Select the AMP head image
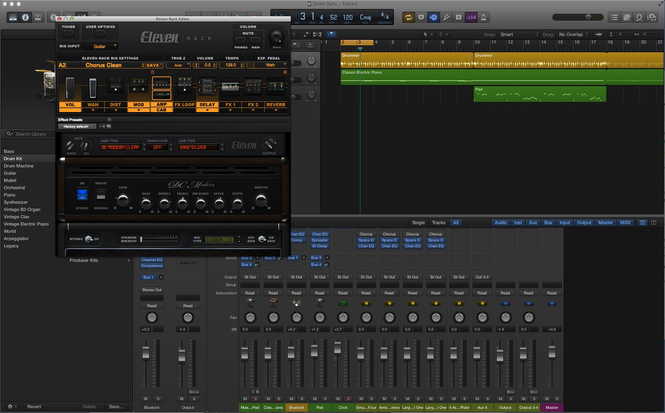665x413 pixels. 162,84
